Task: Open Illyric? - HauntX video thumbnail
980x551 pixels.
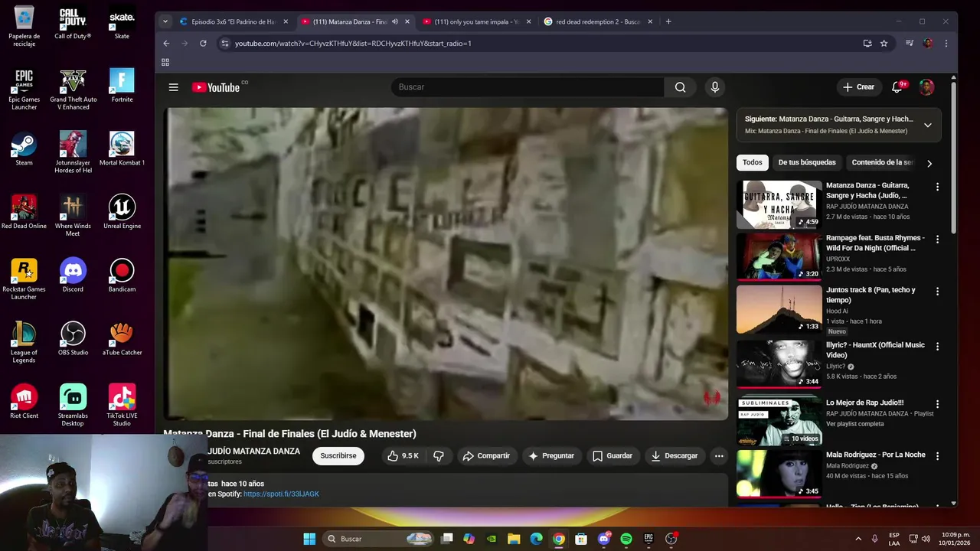Action: pyautogui.click(x=779, y=363)
